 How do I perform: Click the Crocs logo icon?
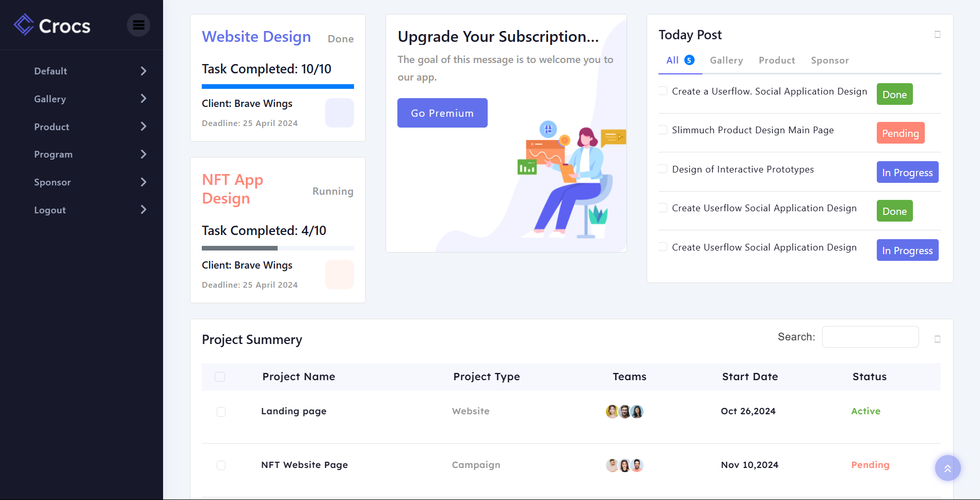click(24, 25)
